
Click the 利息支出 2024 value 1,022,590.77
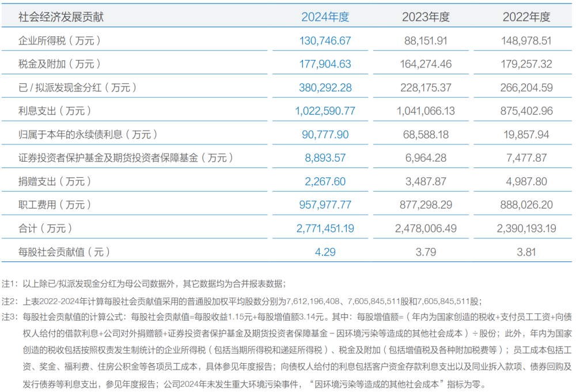pos(325,111)
